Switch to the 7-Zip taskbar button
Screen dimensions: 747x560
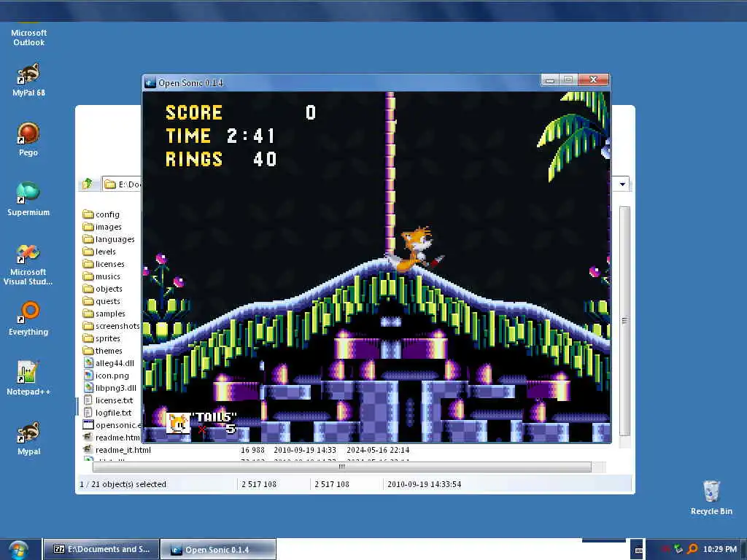point(101,550)
